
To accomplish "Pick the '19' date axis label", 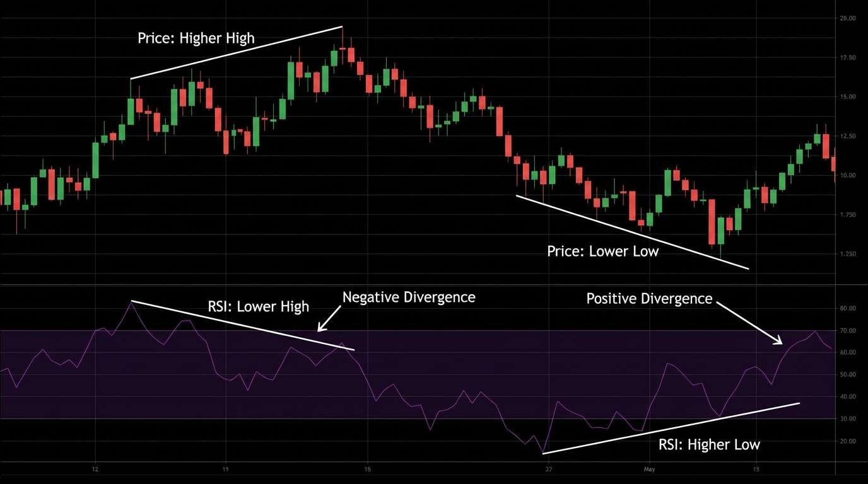I will 225,470.
